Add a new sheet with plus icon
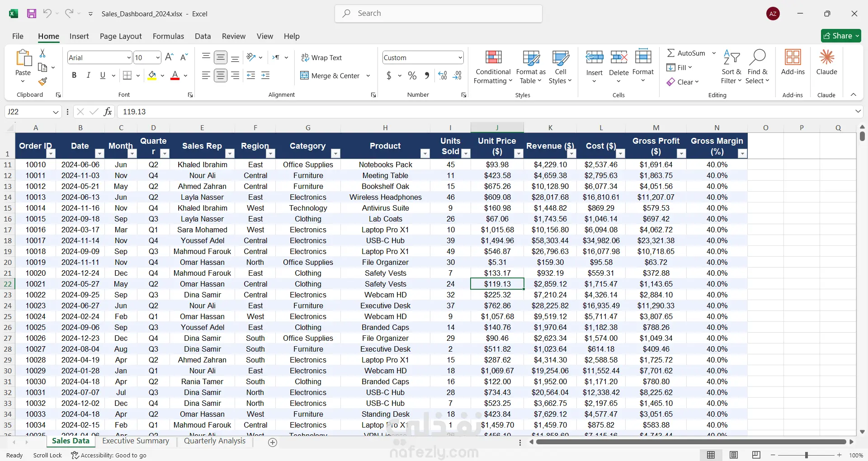The width and height of the screenshot is (868, 461). click(273, 442)
